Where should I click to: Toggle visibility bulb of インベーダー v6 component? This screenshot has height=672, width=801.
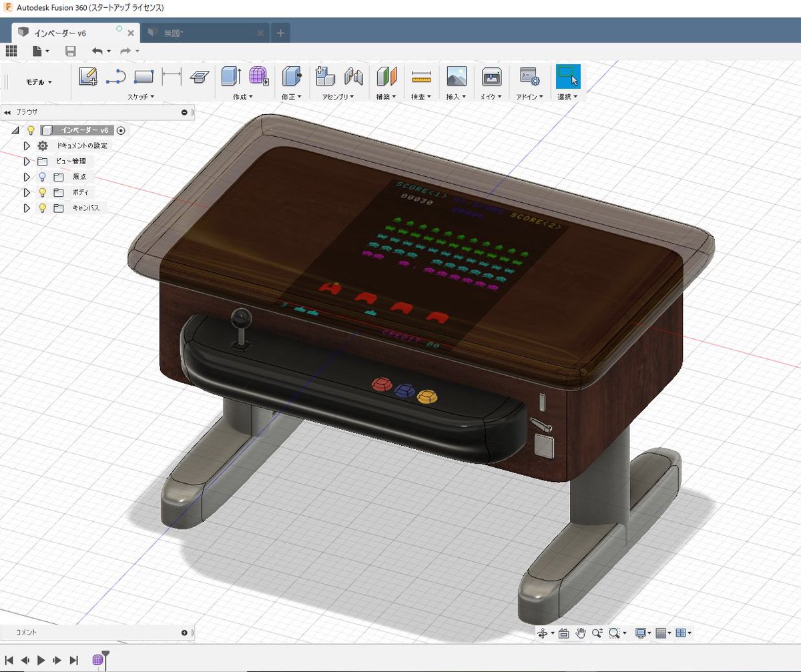coord(31,130)
